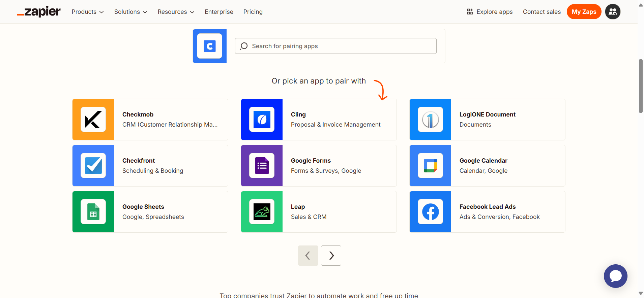Open Contact sales link
The width and height of the screenshot is (644, 298).
pos(542,12)
